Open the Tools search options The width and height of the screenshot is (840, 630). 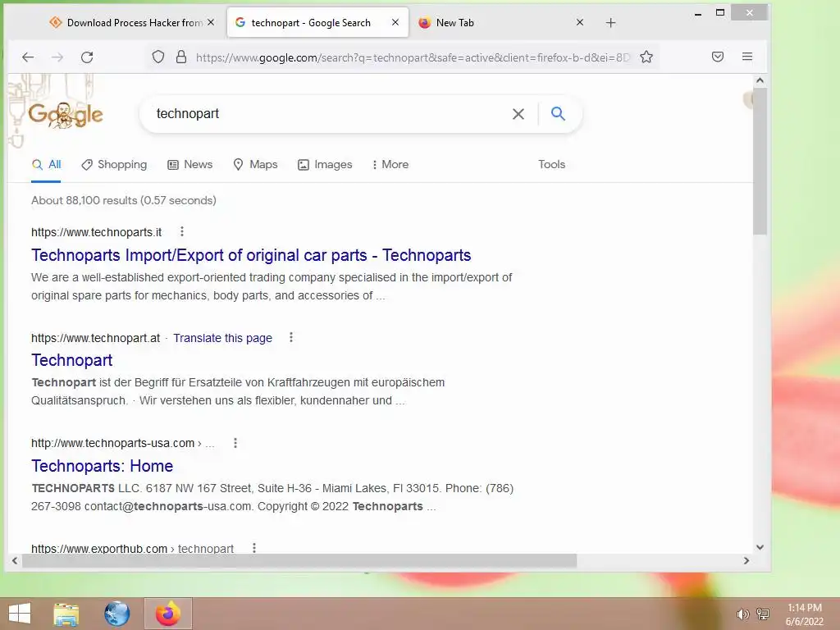[552, 164]
